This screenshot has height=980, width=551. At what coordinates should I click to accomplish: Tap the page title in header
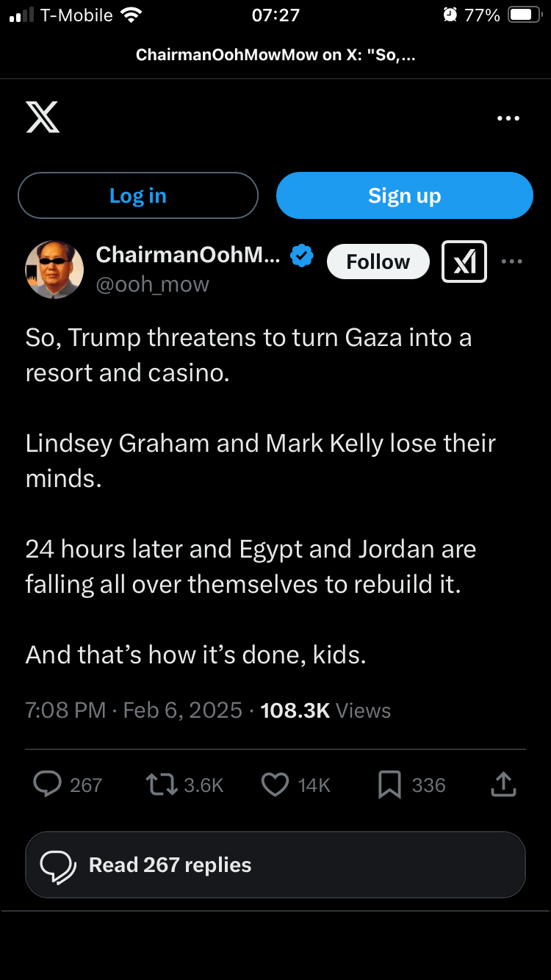[275, 56]
